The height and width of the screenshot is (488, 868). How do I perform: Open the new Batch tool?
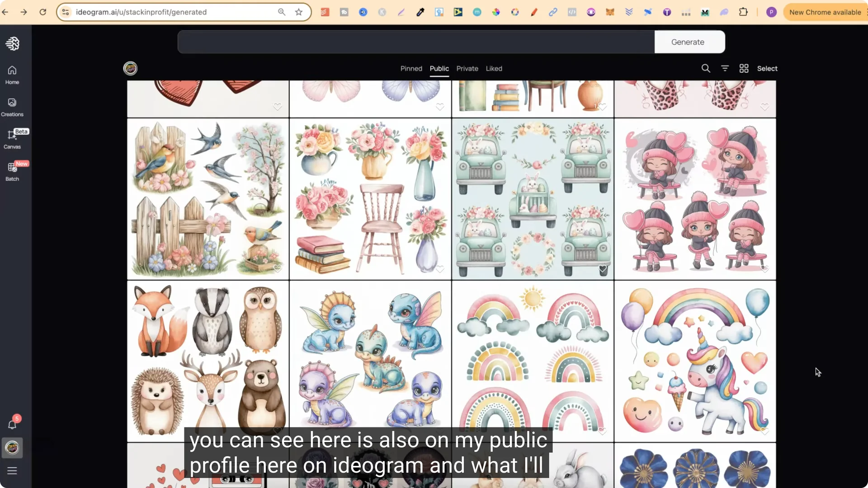(12, 171)
